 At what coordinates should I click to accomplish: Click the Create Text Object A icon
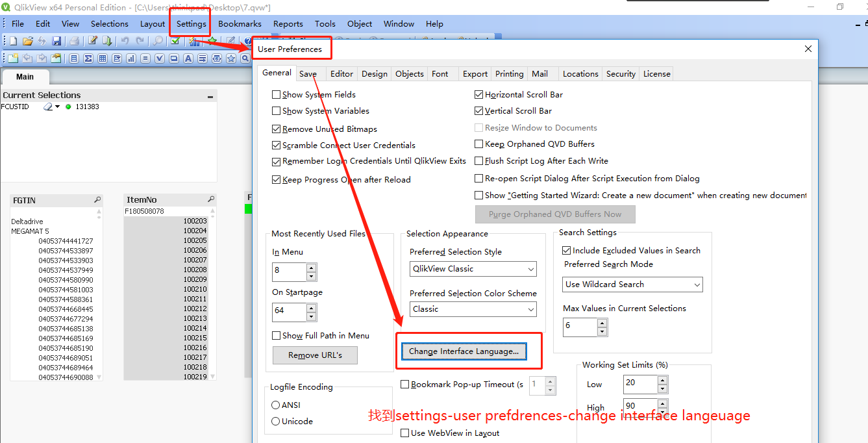188,58
